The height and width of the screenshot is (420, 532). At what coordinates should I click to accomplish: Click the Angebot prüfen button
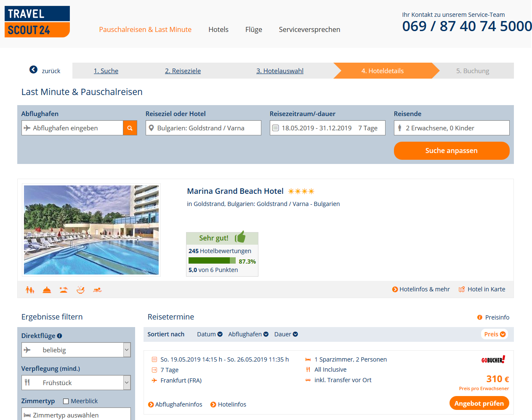pyautogui.click(x=479, y=403)
